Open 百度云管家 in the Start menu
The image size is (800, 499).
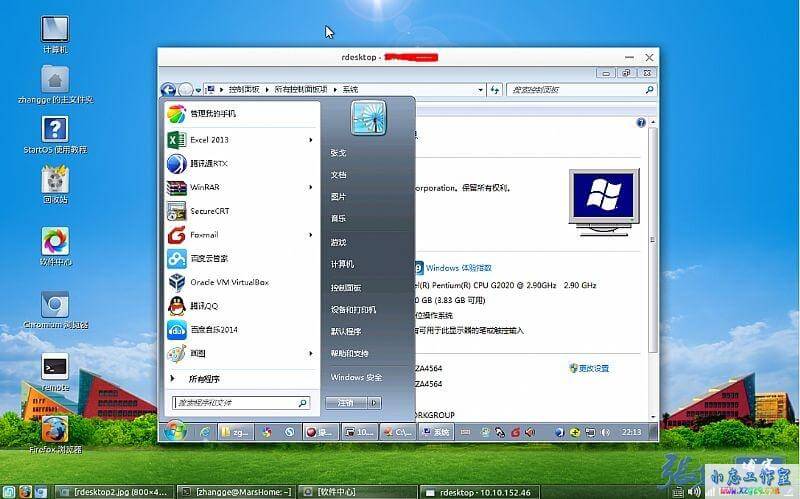coord(241,259)
